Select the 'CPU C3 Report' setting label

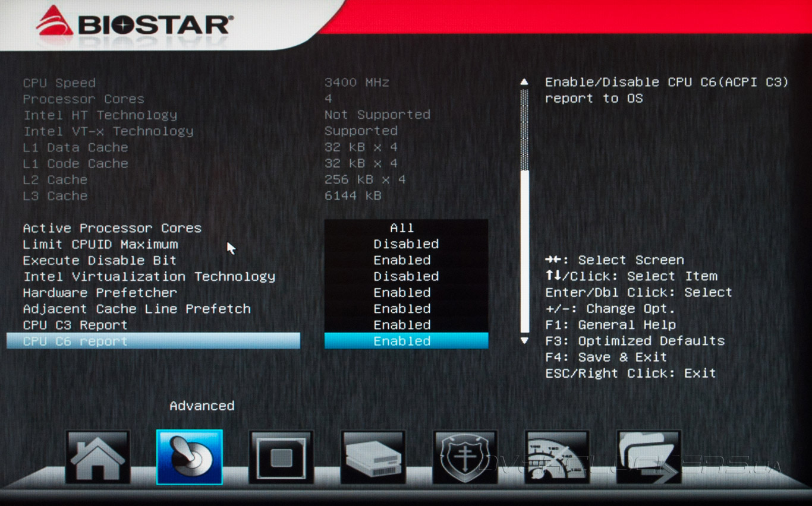click(x=75, y=325)
